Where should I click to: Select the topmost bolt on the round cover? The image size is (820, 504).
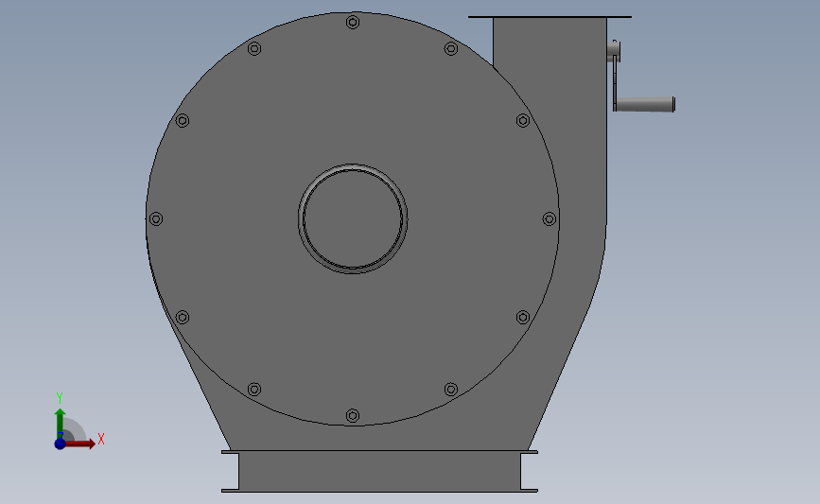353,22
